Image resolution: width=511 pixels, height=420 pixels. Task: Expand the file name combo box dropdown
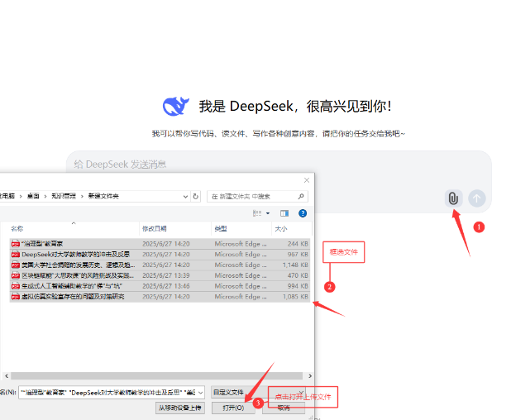point(201,392)
